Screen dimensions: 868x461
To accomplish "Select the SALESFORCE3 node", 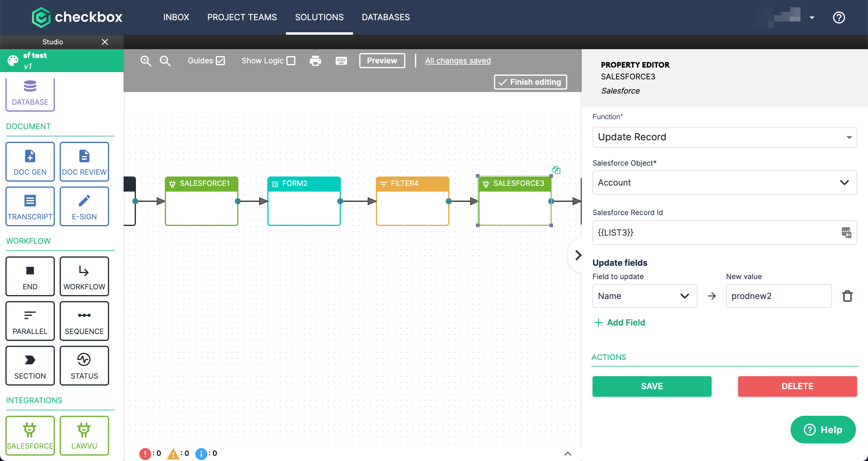I will (514, 201).
